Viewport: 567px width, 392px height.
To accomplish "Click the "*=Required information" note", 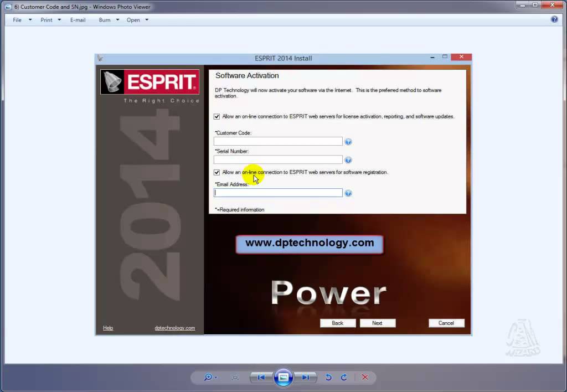I will tap(239, 210).
